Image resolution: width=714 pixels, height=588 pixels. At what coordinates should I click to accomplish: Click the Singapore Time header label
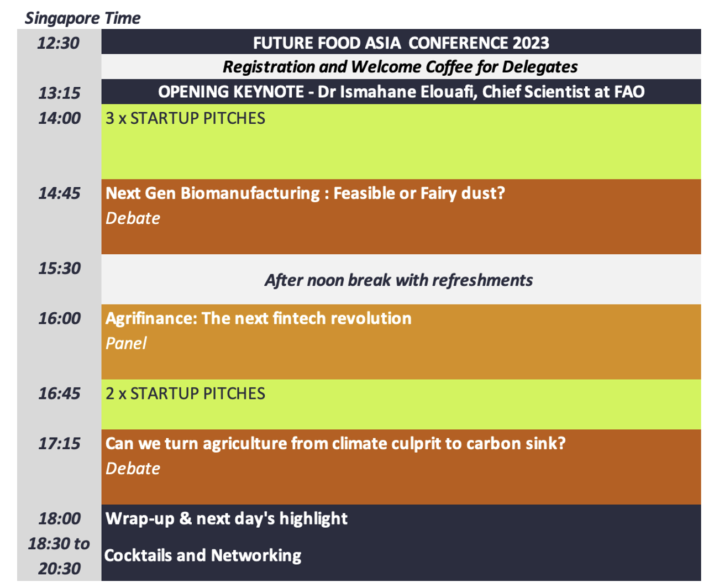82,18
